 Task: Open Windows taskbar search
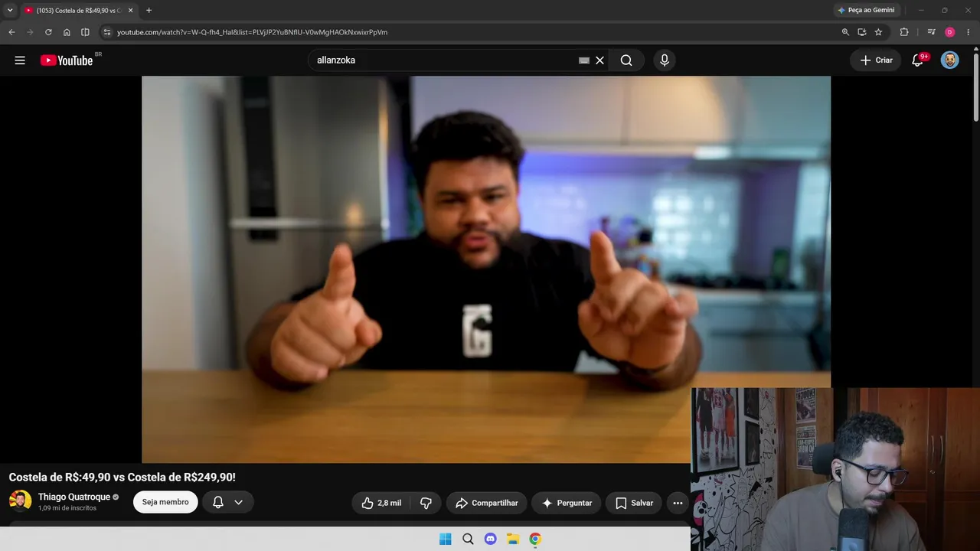468,539
